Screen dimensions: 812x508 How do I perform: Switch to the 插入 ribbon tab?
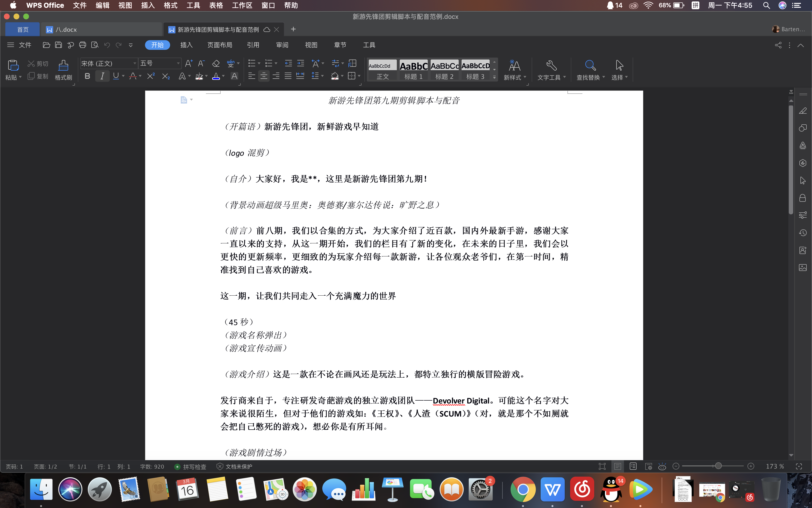tap(186, 45)
